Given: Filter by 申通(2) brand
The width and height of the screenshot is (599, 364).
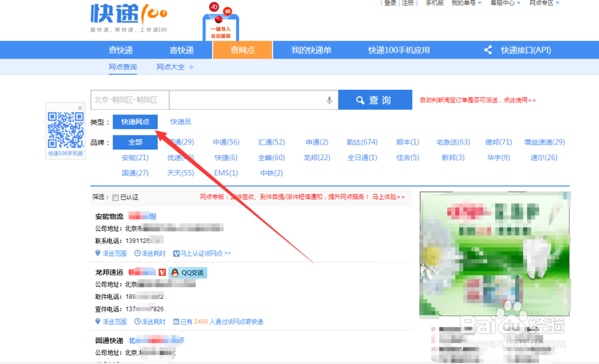Looking at the screenshot, I should tap(317, 142).
